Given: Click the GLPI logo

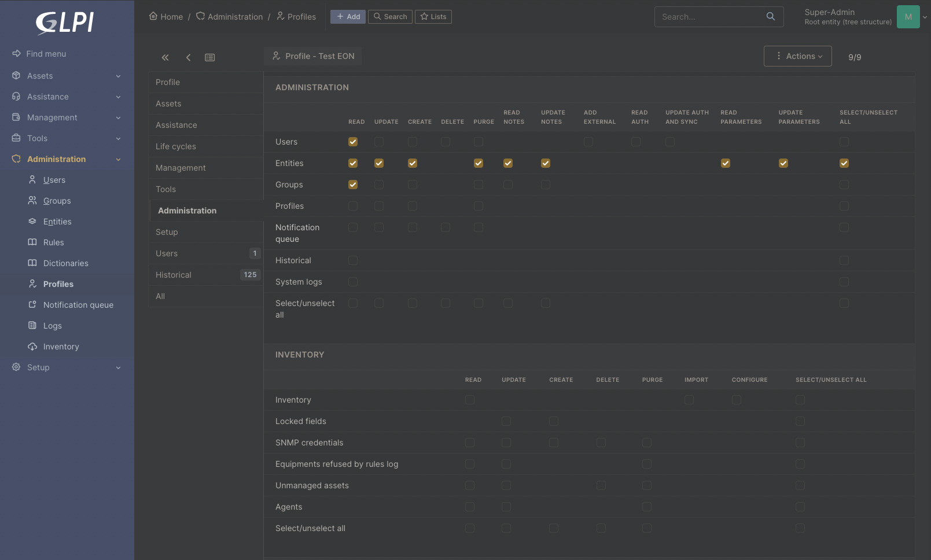Looking at the screenshot, I should click(x=65, y=23).
